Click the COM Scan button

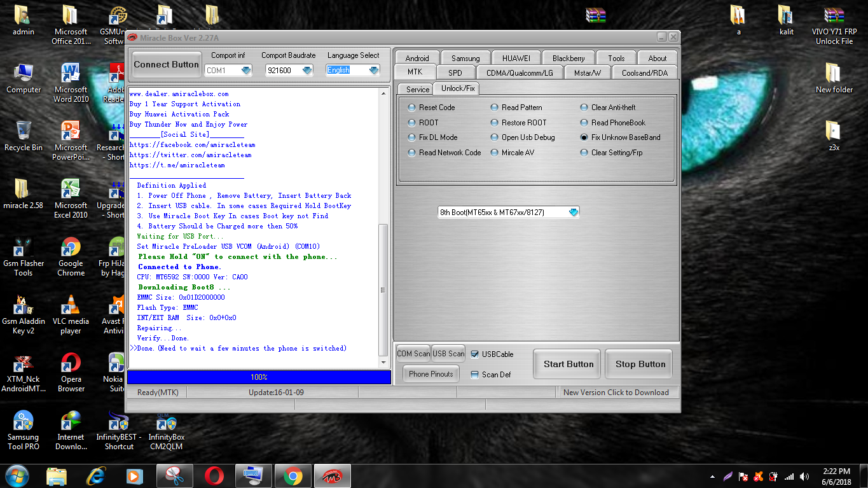(413, 354)
